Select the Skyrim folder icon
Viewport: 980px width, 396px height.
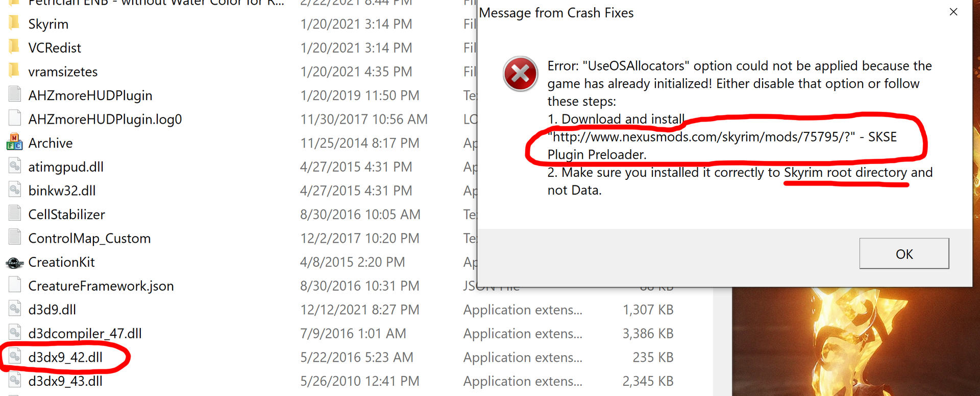tap(14, 23)
